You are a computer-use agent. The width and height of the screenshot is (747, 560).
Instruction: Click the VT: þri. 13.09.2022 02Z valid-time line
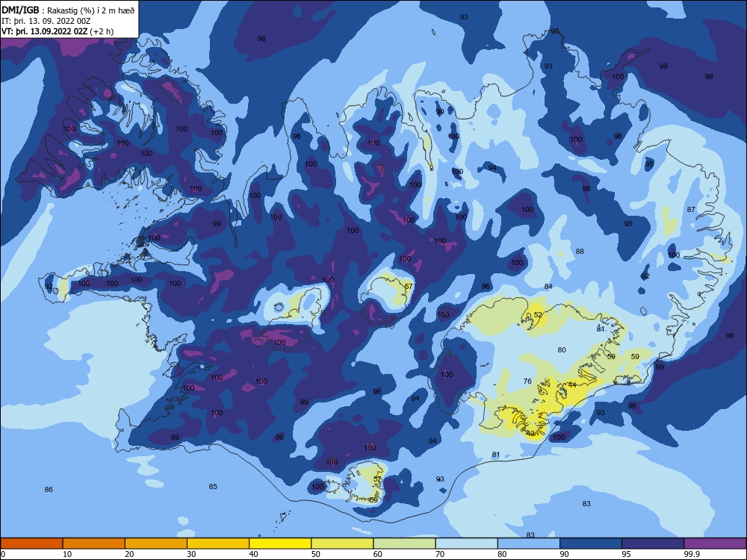coord(58,31)
